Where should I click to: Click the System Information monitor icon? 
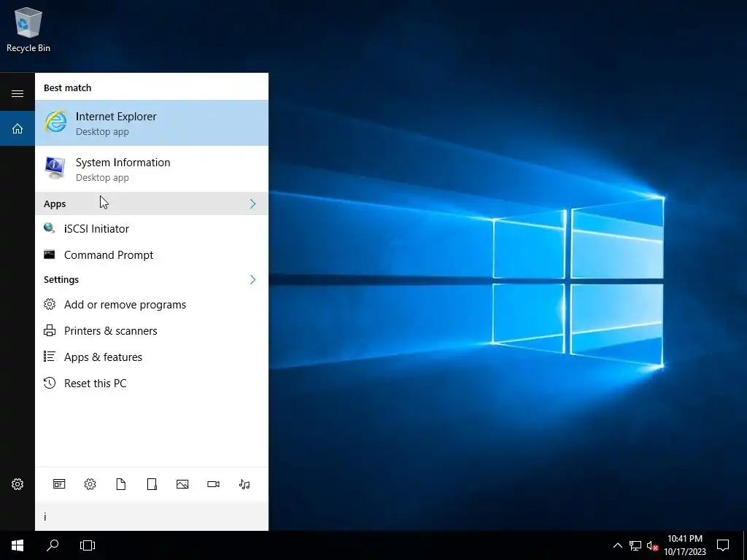pyautogui.click(x=55, y=168)
